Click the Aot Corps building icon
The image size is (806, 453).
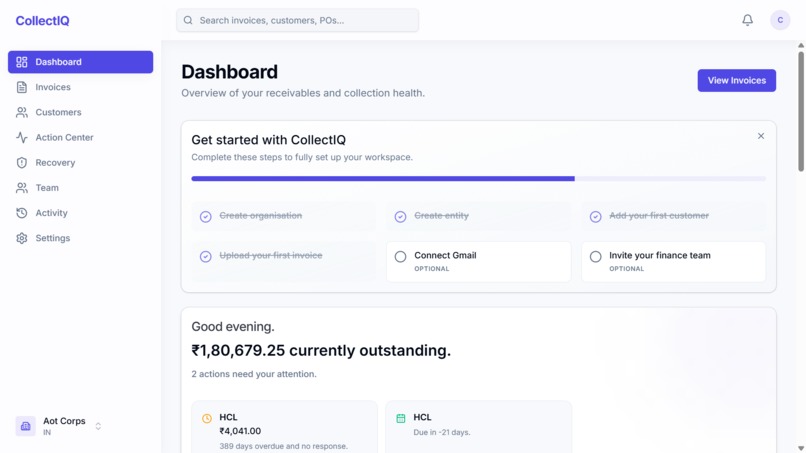click(25, 426)
